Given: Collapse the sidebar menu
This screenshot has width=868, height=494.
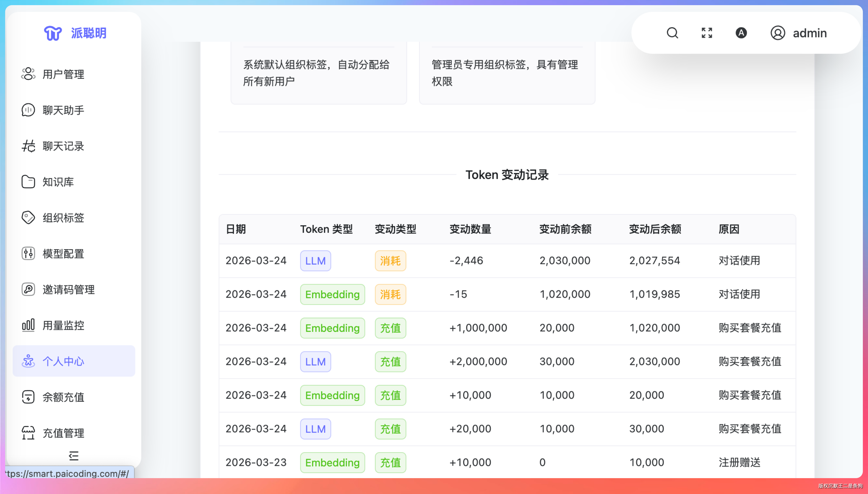Looking at the screenshot, I should 74,456.
